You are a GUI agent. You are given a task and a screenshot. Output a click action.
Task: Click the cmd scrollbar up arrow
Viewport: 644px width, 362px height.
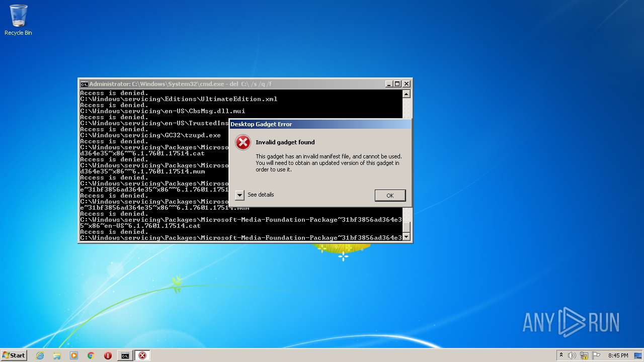407,94
